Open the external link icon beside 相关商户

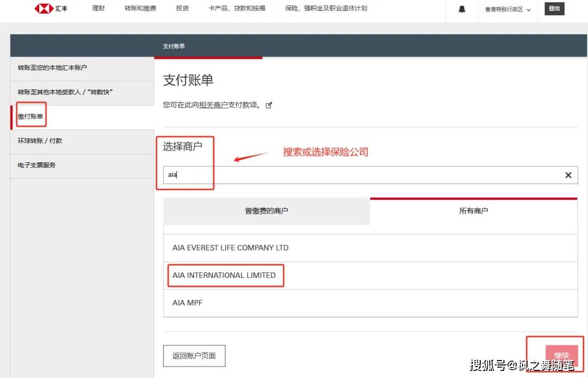[268, 105]
